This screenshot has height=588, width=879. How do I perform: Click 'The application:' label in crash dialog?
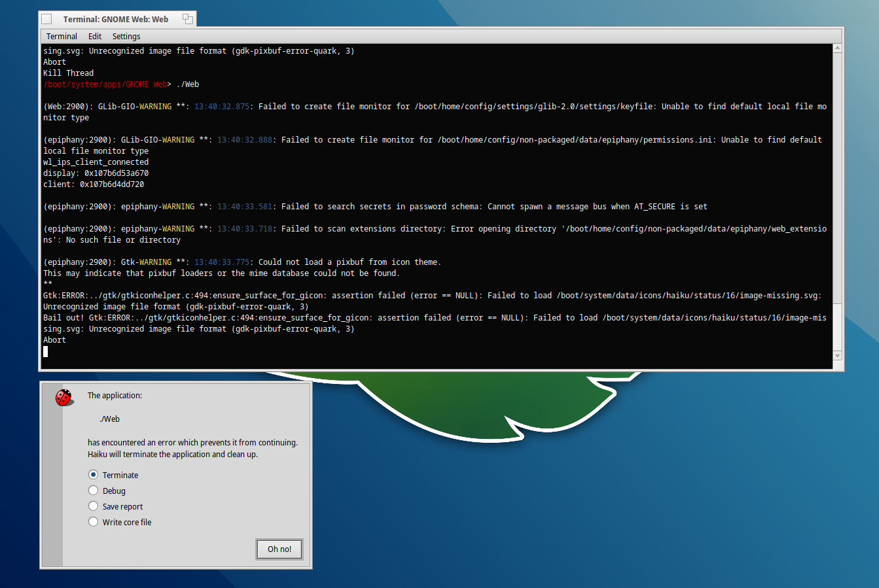click(x=115, y=396)
